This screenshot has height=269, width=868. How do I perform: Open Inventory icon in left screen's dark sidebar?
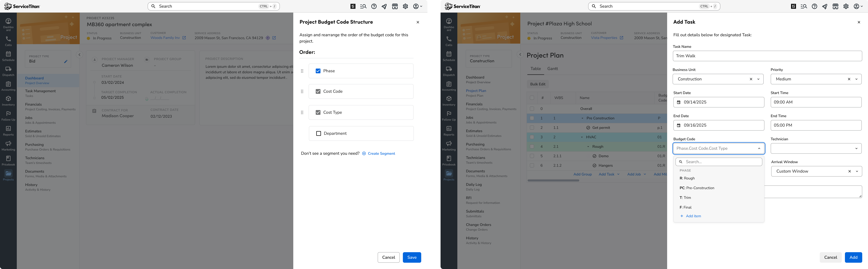pos(8,99)
